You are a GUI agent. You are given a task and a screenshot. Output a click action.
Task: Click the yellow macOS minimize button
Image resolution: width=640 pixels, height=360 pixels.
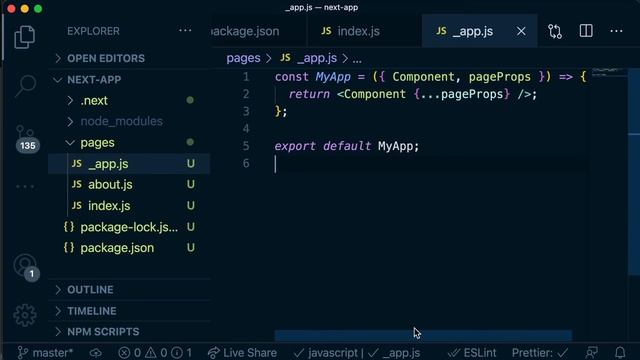[x=24, y=8]
